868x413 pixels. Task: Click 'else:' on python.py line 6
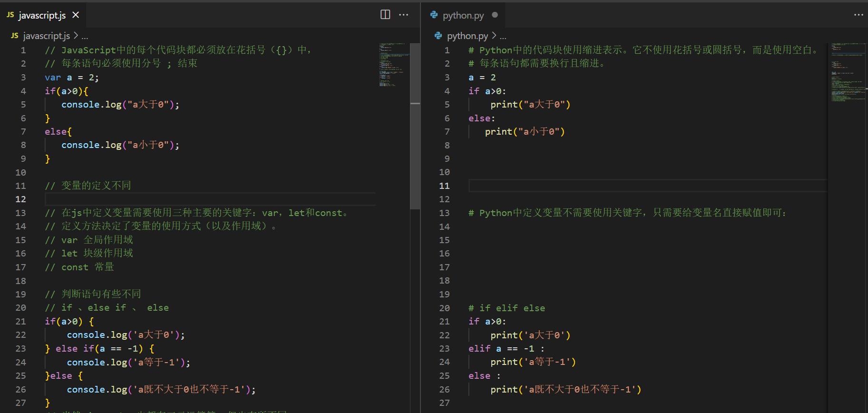click(x=482, y=118)
